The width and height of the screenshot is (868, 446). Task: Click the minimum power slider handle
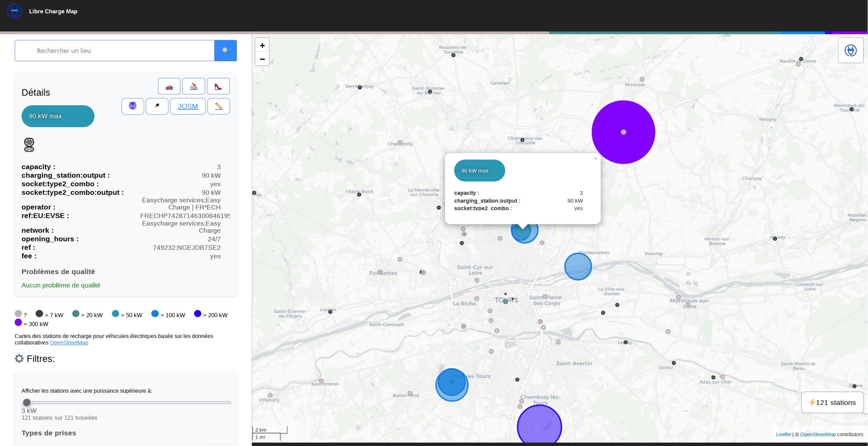click(x=27, y=403)
